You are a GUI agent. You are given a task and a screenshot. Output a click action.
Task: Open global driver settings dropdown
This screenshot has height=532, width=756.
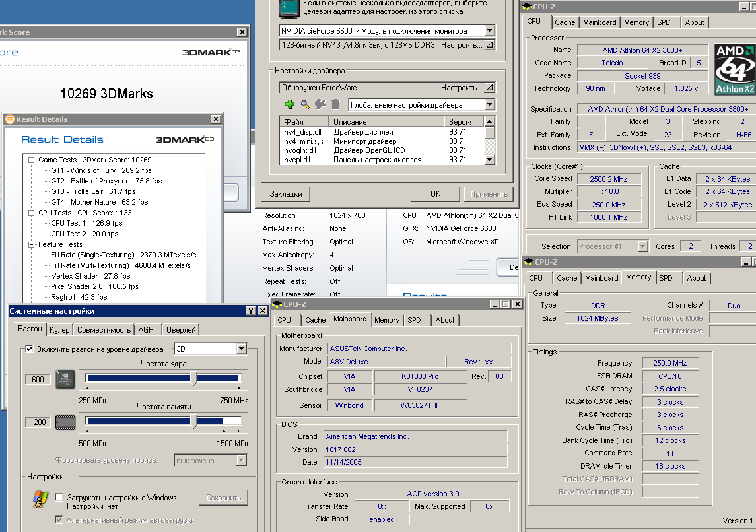[489, 104]
